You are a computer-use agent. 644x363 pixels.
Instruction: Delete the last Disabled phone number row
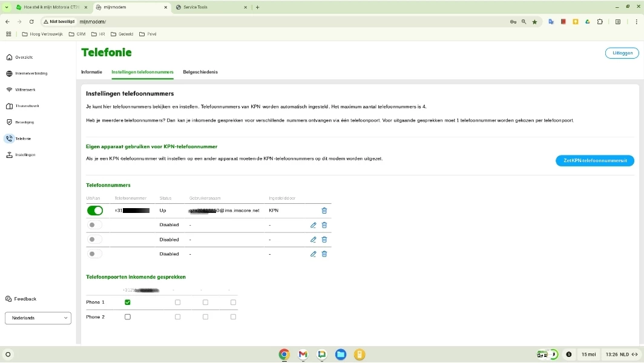point(324,253)
